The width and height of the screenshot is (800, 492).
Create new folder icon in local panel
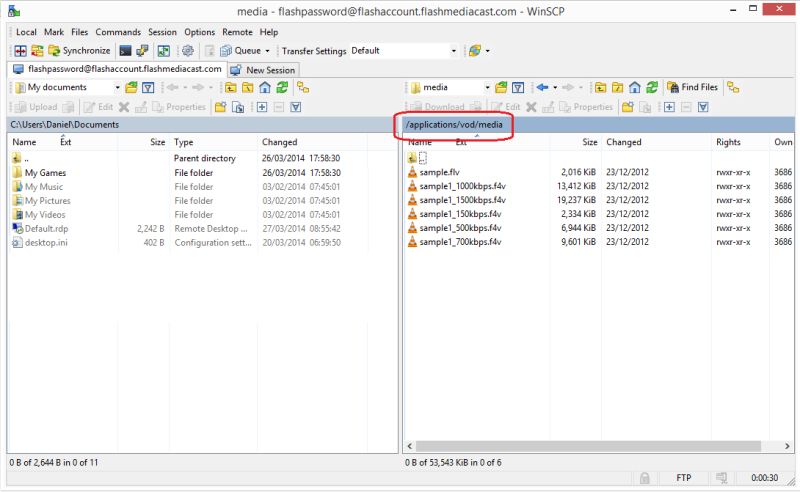[x=220, y=107]
